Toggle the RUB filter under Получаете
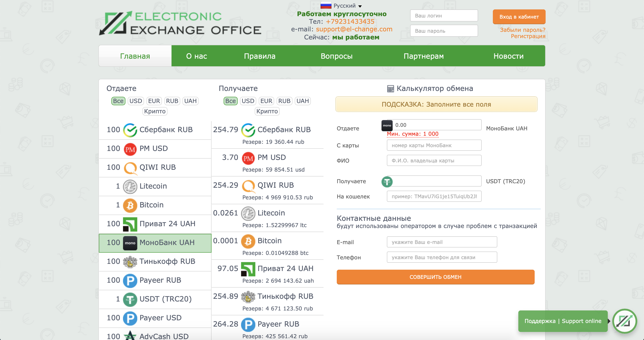This screenshot has height=340, width=644. [284, 101]
